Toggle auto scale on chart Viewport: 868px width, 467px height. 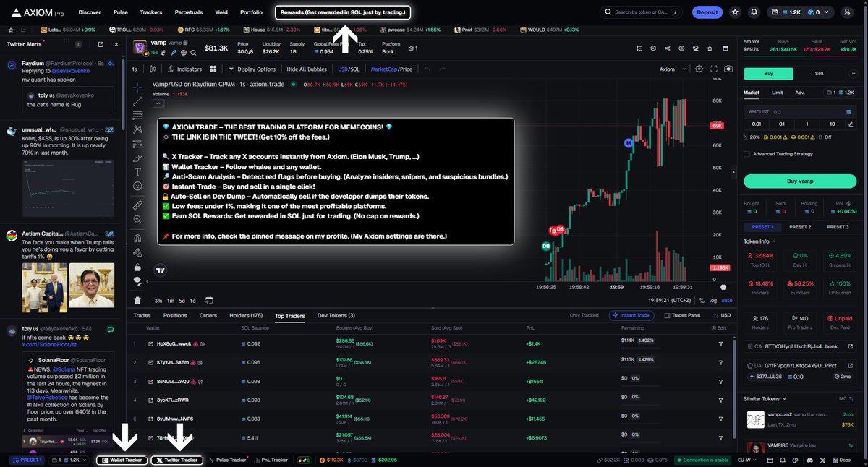click(x=727, y=300)
